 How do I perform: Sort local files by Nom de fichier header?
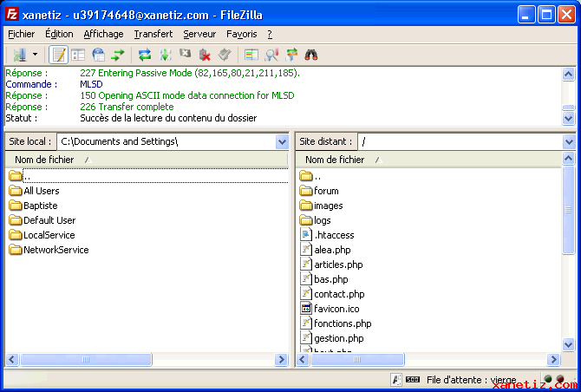coord(146,160)
